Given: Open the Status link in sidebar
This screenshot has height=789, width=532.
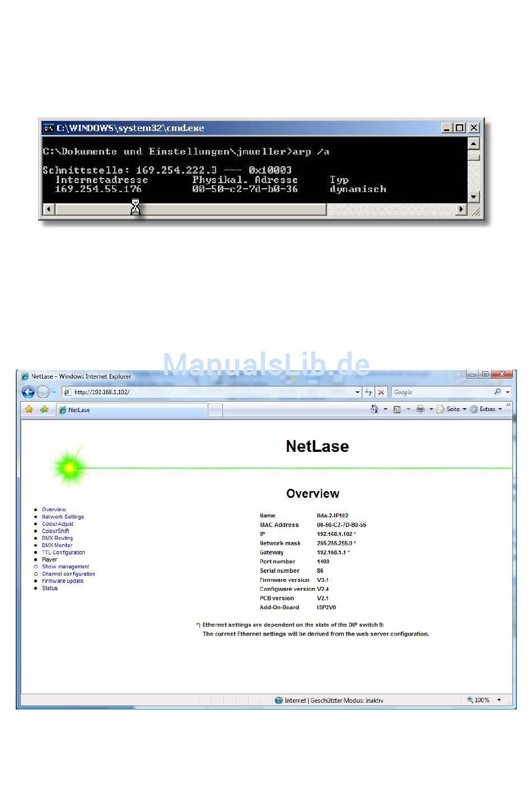Looking at the screenshot, I should coord(50,589).
